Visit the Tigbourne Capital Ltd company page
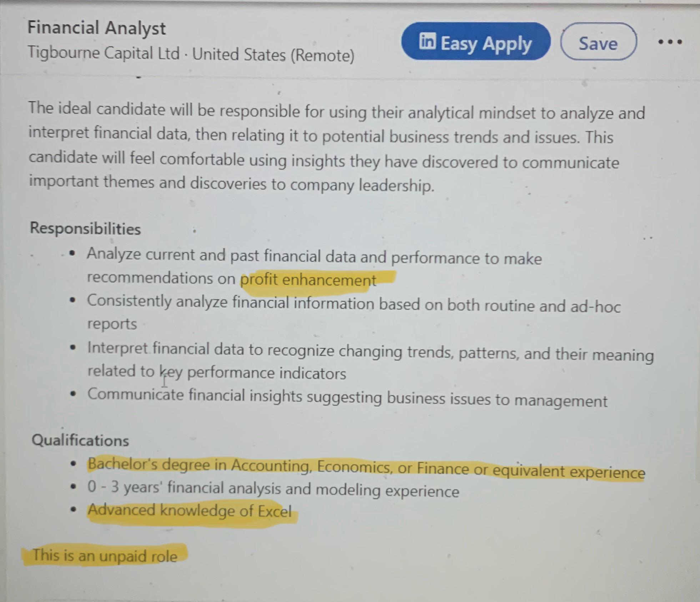The image size is (700, 602). coord(104,53)
